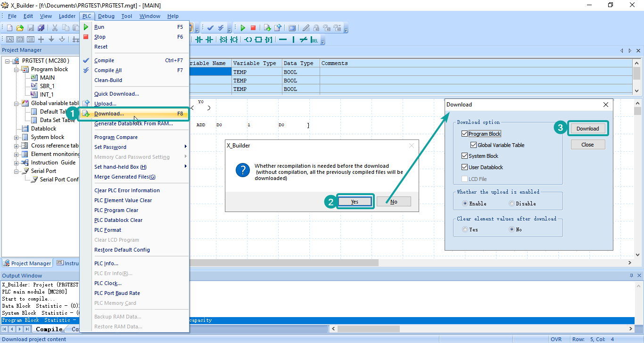Click the Download button in dialog

[587, 129]
